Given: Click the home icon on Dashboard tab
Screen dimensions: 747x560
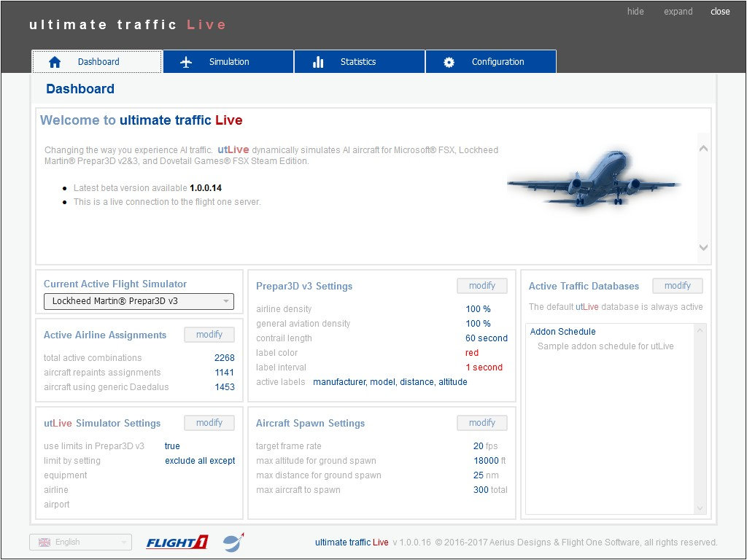Looking at the screenshot, I should click(x=55, y=62).
